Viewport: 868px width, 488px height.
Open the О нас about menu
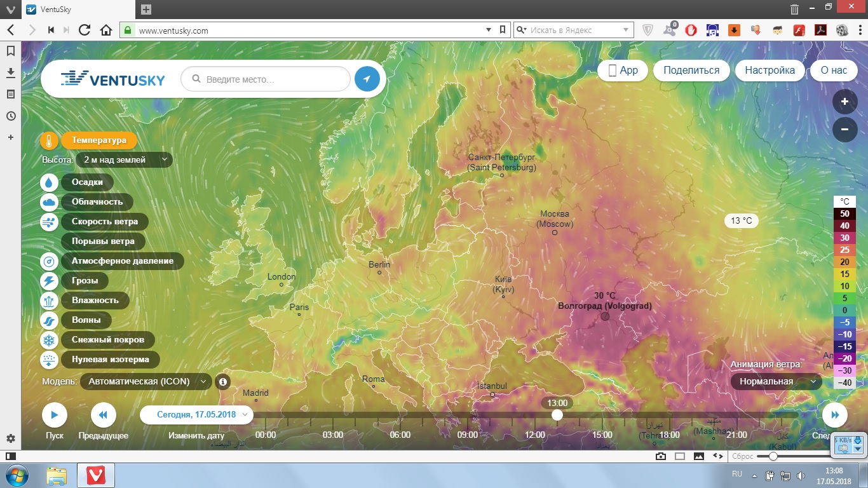coord(834,71)
